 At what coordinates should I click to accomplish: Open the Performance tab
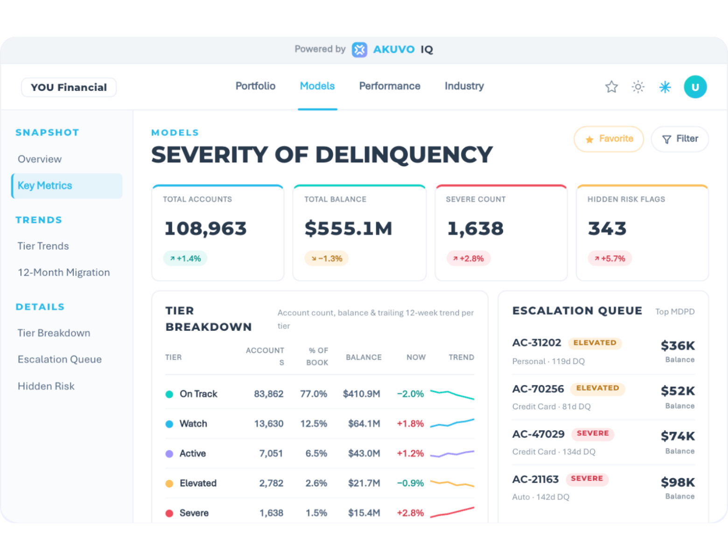(x=390, y=86)
